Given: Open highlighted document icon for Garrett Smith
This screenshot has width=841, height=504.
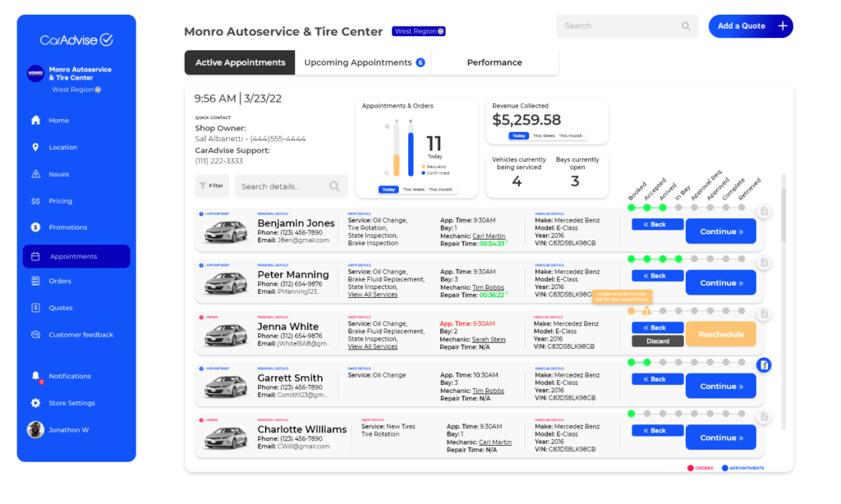Looking at the screenshot, I should click(764, 365).
